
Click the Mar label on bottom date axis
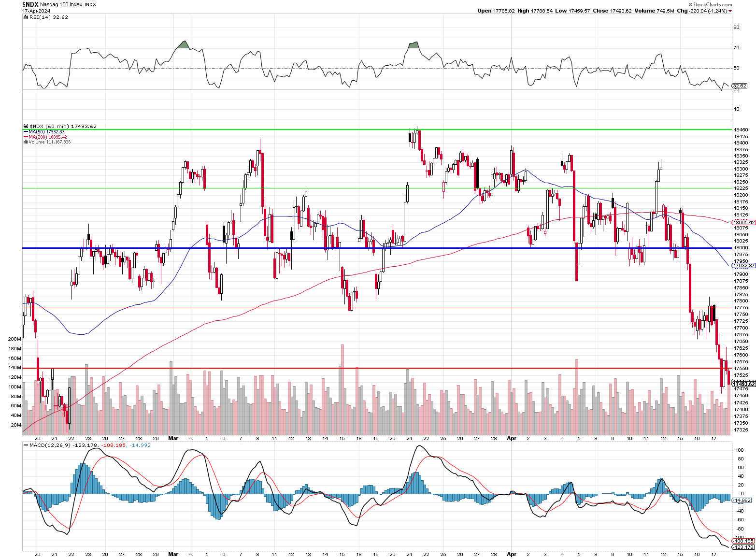[x=173, y=554]
